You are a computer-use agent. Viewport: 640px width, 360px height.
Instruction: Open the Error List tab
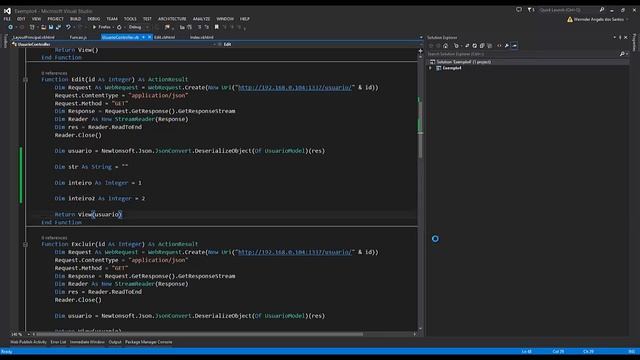click(58, 342)
